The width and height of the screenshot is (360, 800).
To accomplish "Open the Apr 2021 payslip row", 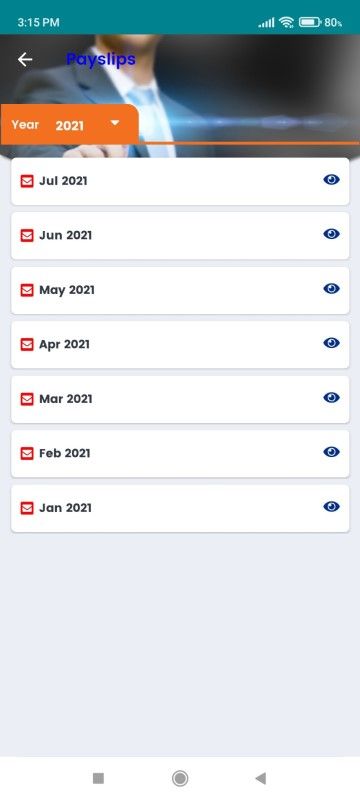I will 180,344.
